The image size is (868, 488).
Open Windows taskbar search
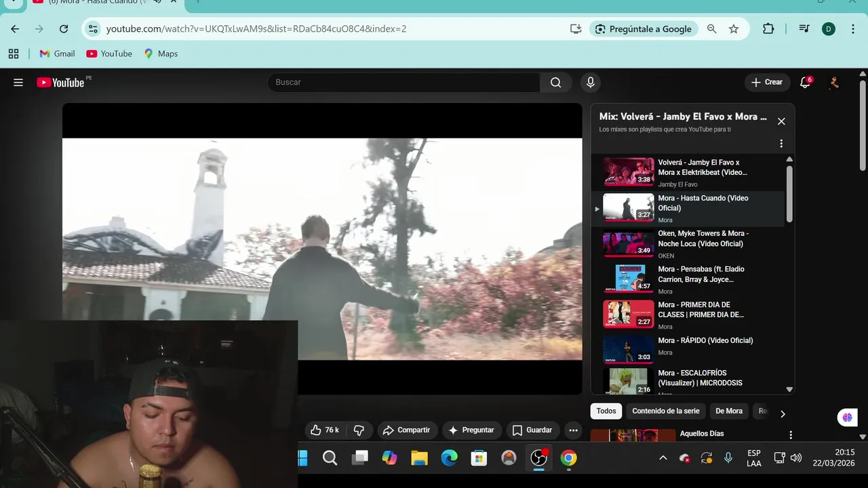click(x=330, y=458)
